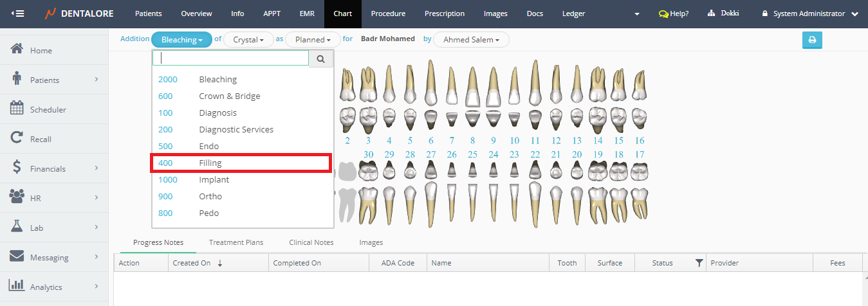Open the Crystal type dropdown
Viewport: 868px width, 306px height.
coord(248,40)
